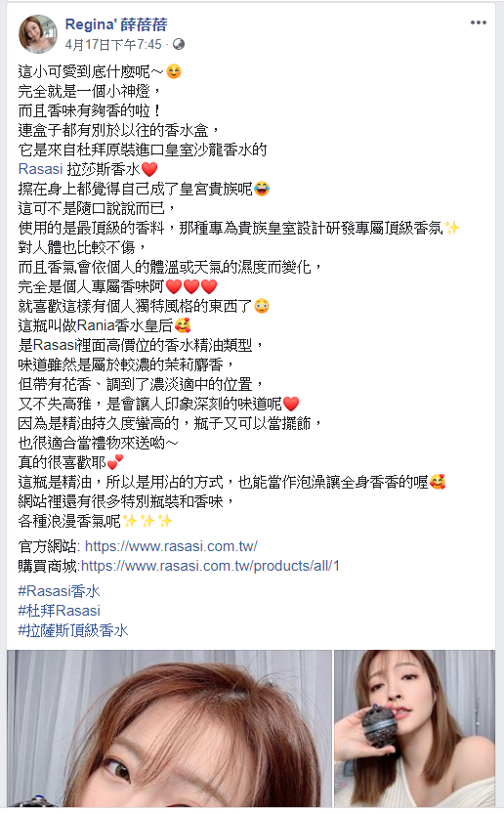Click the red heart emoji after 拉莎斯香水
The image size is (504, 814).
149,169
